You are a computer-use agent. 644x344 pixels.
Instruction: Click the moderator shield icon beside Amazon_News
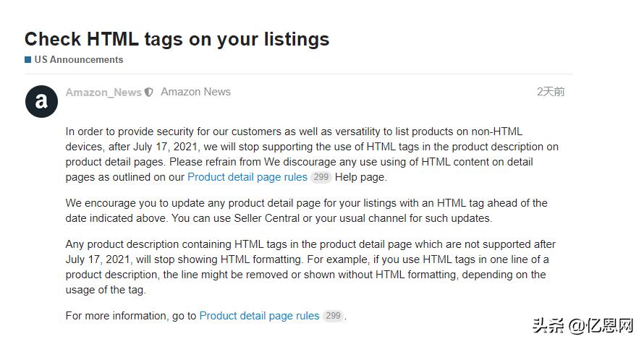tap(149, 93)
